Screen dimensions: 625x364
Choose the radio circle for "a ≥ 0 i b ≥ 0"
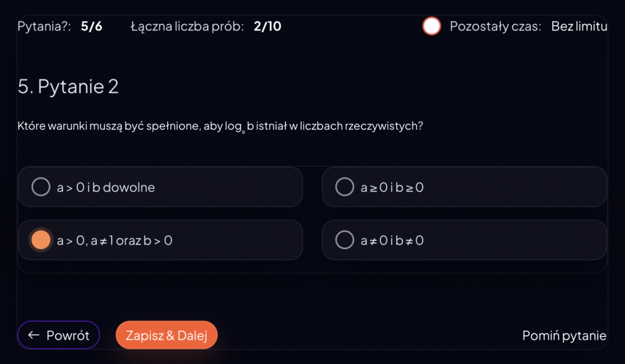[345, 187]
